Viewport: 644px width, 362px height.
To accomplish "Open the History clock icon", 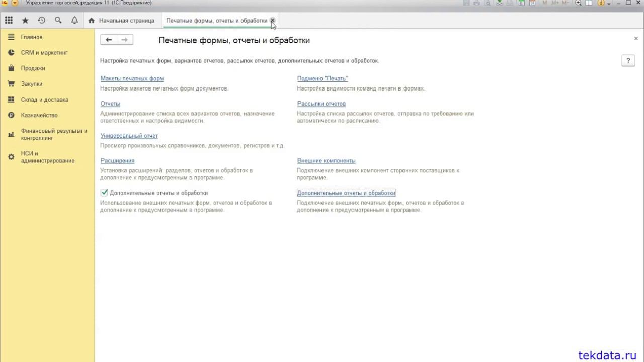I will coord(42,21).
